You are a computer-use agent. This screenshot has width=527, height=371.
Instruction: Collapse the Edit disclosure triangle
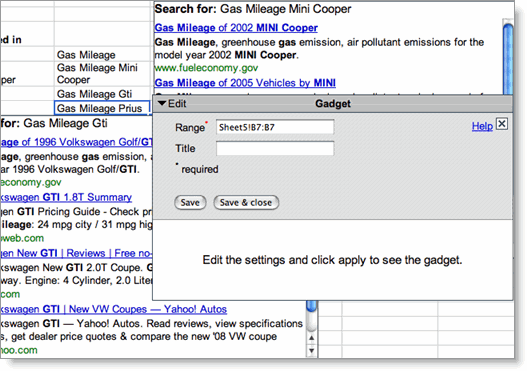coord(162,103)
